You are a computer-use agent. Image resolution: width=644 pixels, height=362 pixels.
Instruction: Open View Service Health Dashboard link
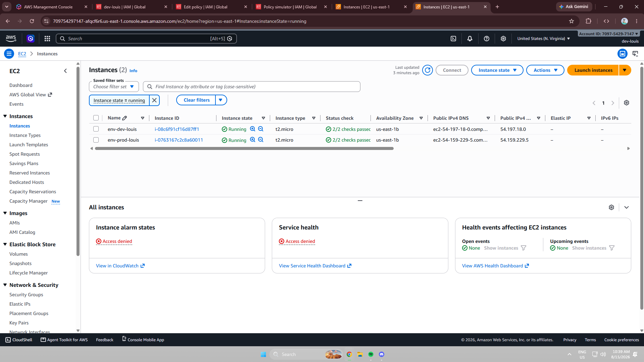coord(315,266)
